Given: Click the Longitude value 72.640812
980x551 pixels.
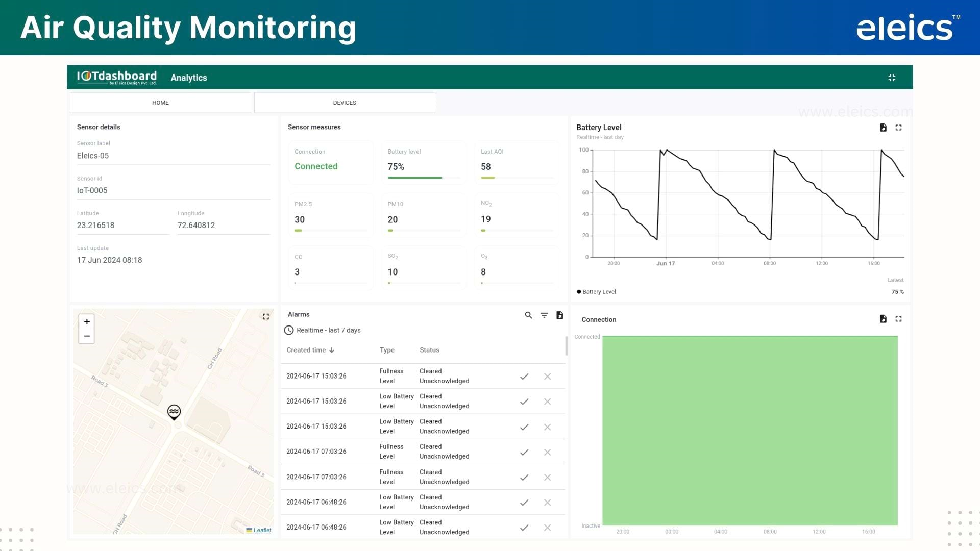Looking at the screenshot, I should (196, 225).
